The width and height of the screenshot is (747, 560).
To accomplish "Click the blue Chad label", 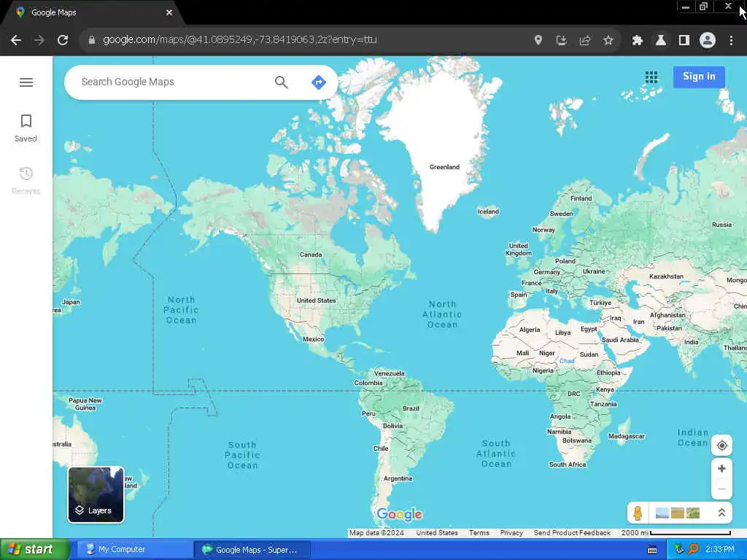I will (567, 361).
